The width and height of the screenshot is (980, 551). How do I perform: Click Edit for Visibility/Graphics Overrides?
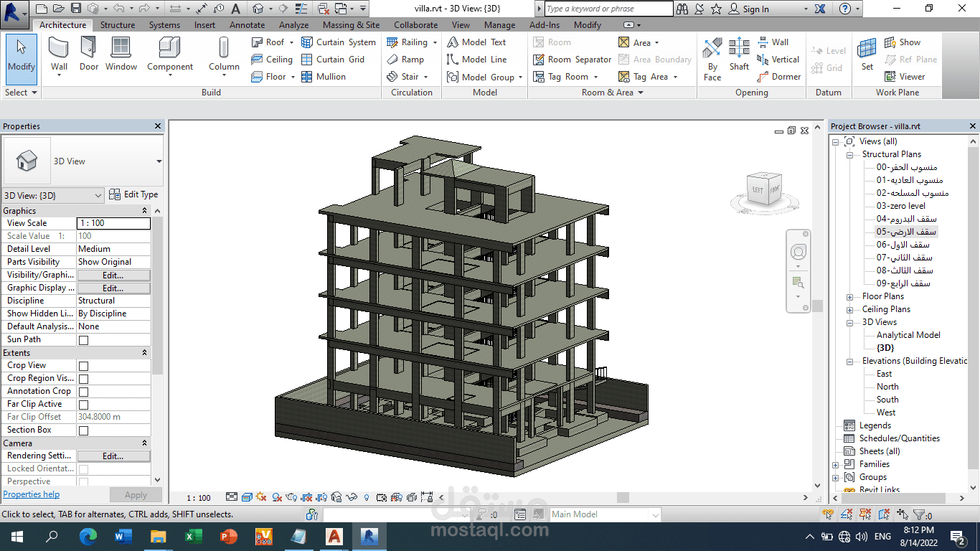pos(113,275)
